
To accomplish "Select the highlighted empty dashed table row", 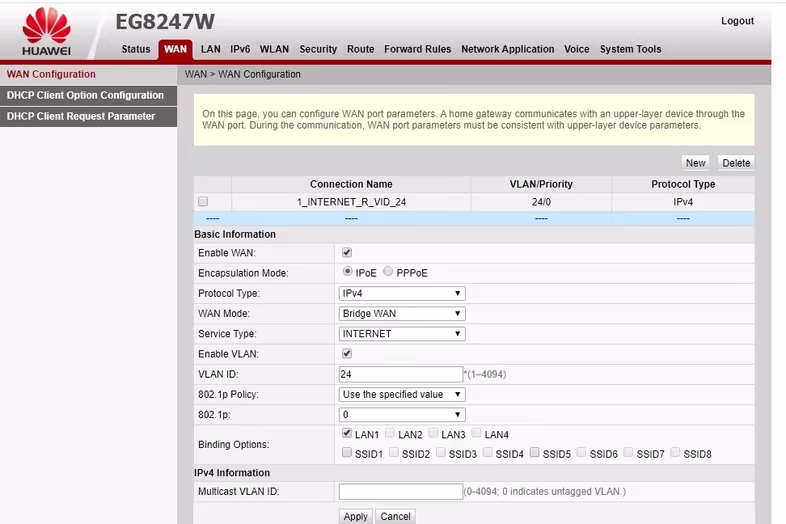I will pyautogui.click(x=474, y=219).
